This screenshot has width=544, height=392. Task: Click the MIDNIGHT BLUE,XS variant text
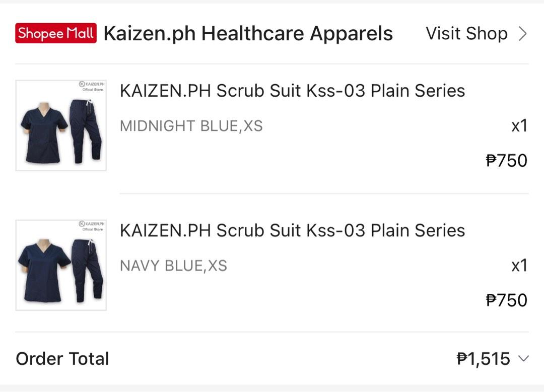(191, 126)
